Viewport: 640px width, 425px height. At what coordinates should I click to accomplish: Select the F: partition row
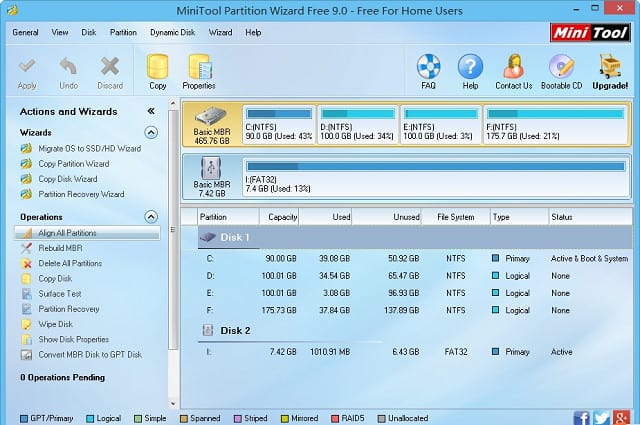coord(415,310)
